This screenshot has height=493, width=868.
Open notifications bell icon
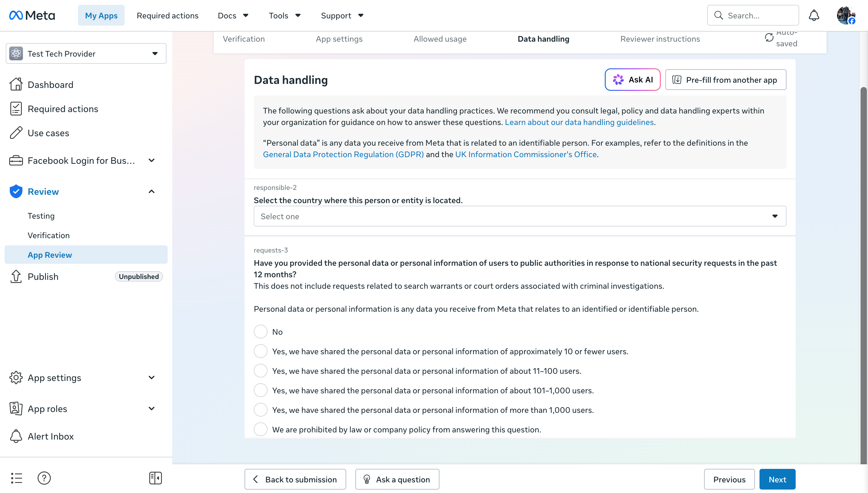click(814, 15)
